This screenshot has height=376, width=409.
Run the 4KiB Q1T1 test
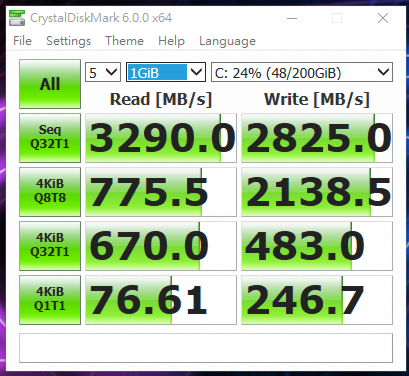tap(50, 300)
